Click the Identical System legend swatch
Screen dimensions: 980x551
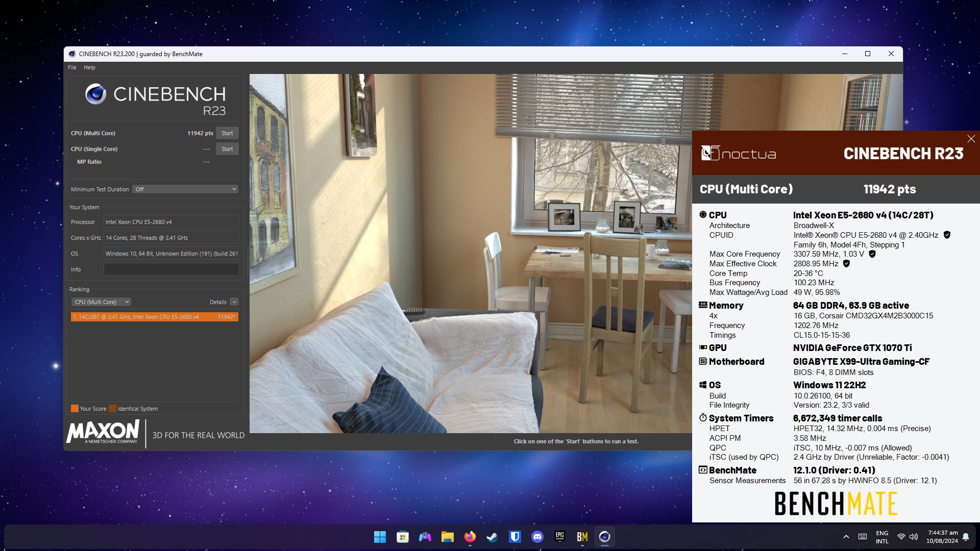(x=113, y=409)
